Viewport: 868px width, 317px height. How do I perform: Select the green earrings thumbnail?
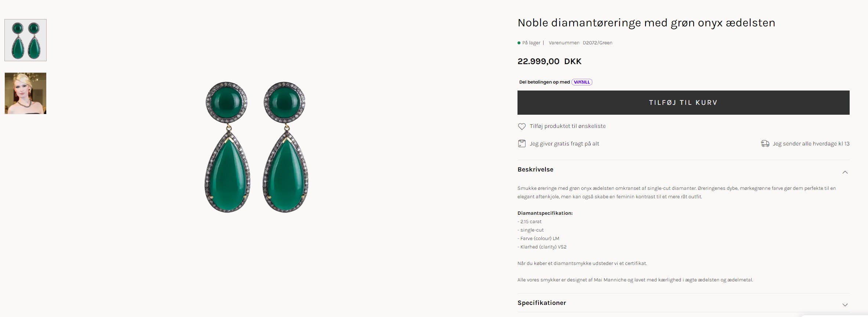coord(25,40)
